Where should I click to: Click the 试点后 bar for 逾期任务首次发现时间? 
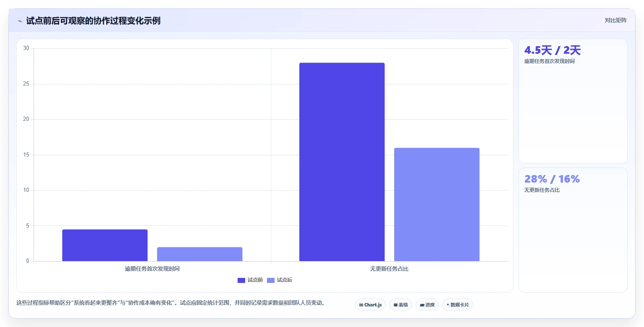200,254
